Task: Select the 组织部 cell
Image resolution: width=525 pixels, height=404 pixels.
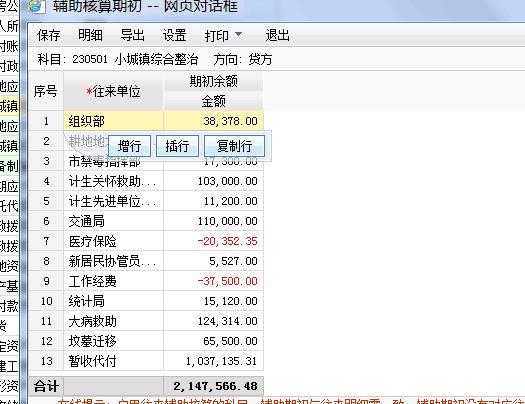Action: click(x=114, y=121)
